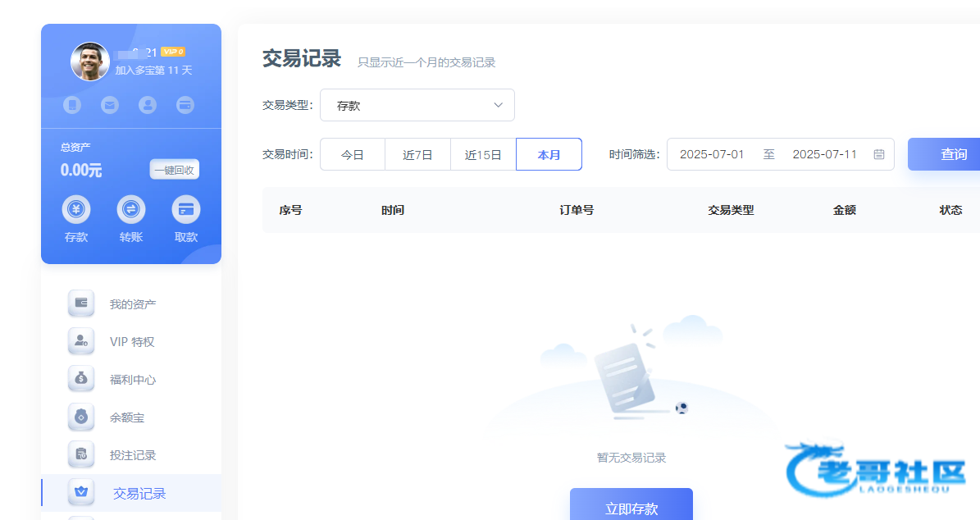Open the 交易类型 dropdown showing 存款
The width and height of the screenshot is (980, 520).
tap(417, 105)
